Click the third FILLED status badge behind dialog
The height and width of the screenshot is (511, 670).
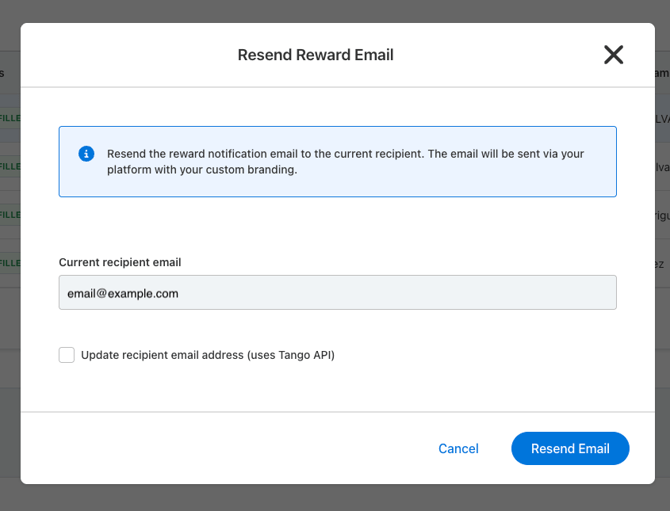(x=10, y=214)
